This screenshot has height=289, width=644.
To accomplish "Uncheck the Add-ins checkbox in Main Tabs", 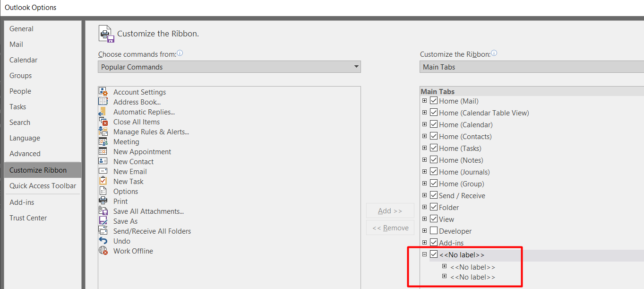I will [x=434, y=243].
